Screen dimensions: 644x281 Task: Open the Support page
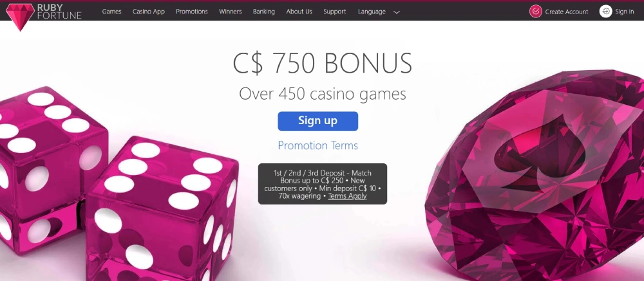[334, 12]
